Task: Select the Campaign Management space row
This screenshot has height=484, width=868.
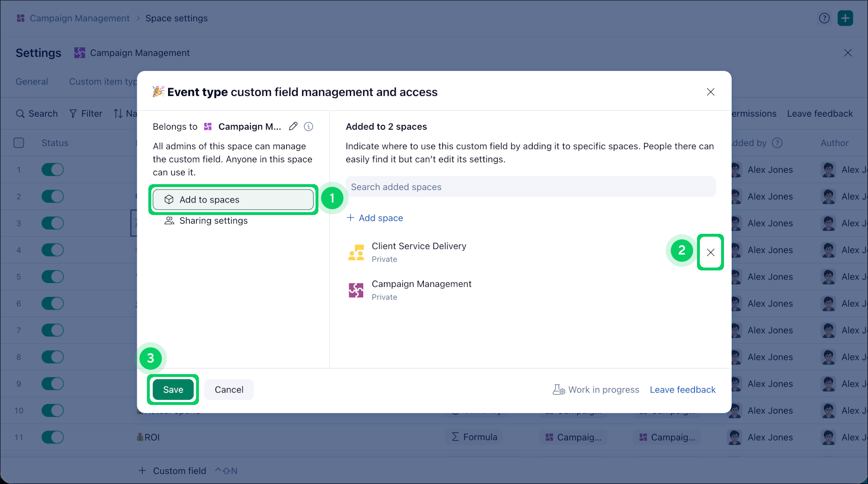Action: (531, 290)
